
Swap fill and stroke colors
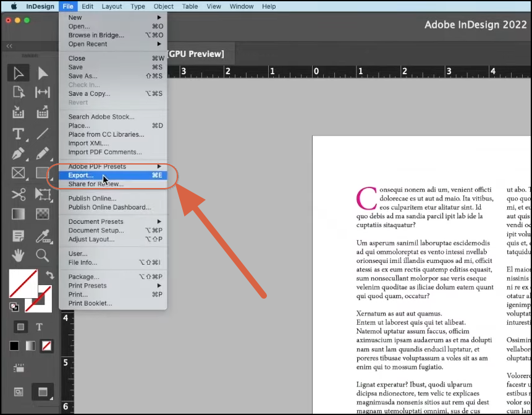[x=50, y=275]
